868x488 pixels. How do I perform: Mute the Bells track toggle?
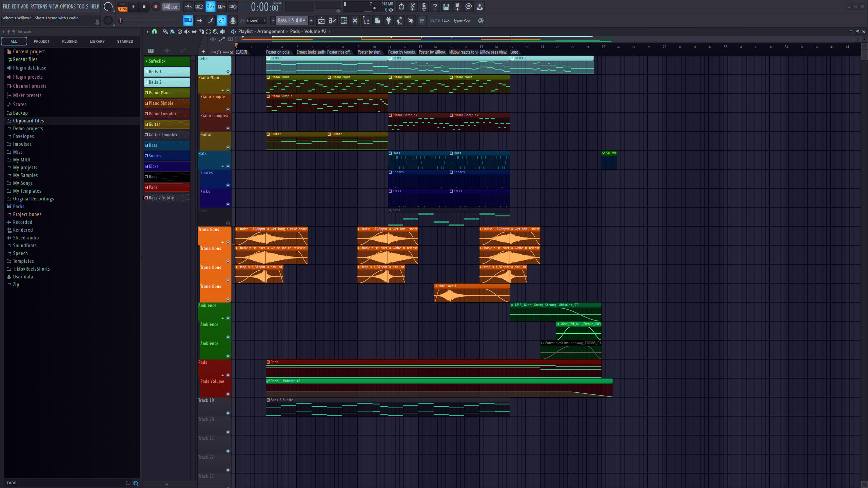coord(228,72)
